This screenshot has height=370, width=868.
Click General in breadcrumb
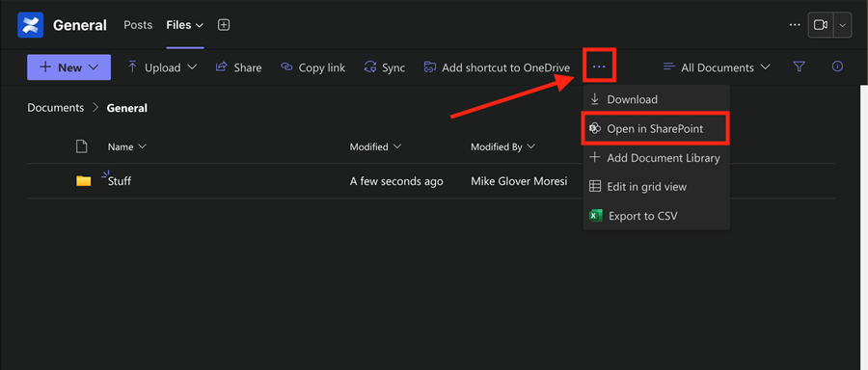(127, 108)
